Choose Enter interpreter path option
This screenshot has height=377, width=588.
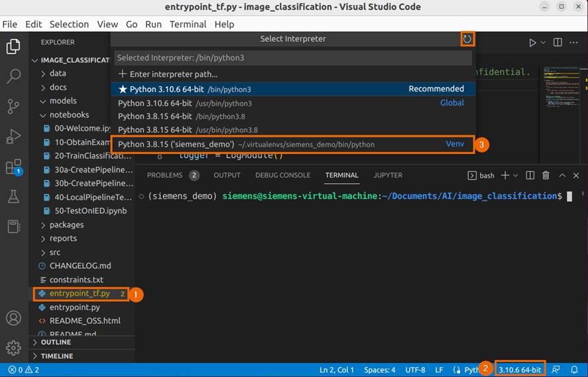click(174, 74)
